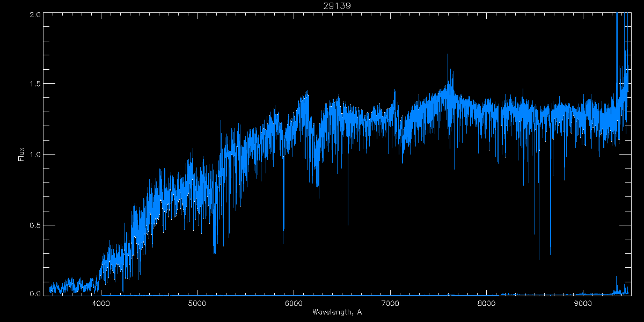Click the Wavelength, A x-axis label
Viewport: 644px width, 322px height.
(336, 312)
